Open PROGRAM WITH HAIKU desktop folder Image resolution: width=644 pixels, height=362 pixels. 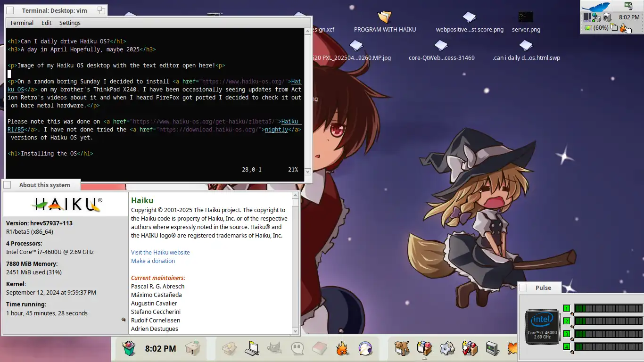point(385,22)
